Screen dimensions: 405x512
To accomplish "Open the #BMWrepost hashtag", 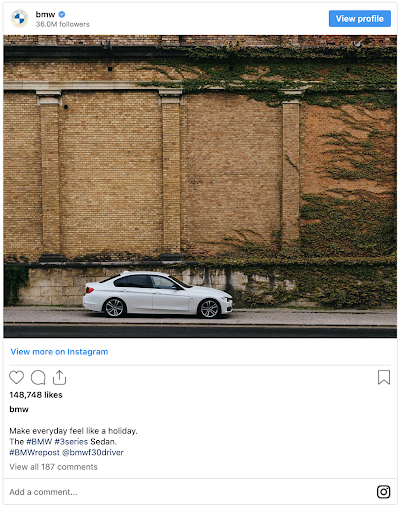I will (34, 453).
